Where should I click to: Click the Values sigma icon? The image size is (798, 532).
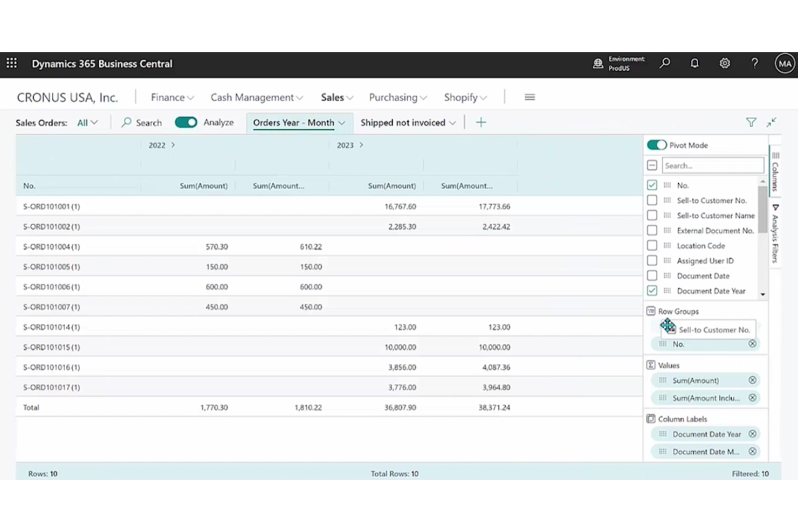[651, 365]
